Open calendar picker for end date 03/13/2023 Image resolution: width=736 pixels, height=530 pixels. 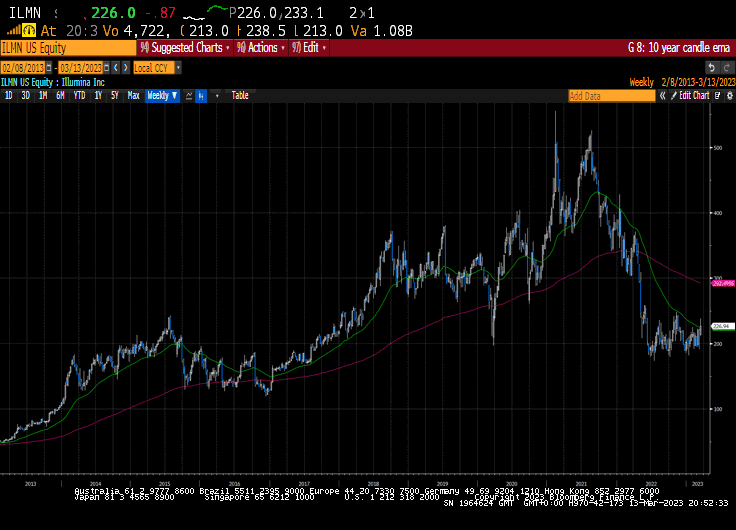107,68
